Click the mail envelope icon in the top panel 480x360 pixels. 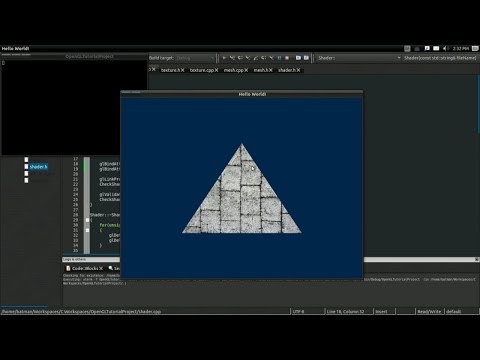[436, 49]
